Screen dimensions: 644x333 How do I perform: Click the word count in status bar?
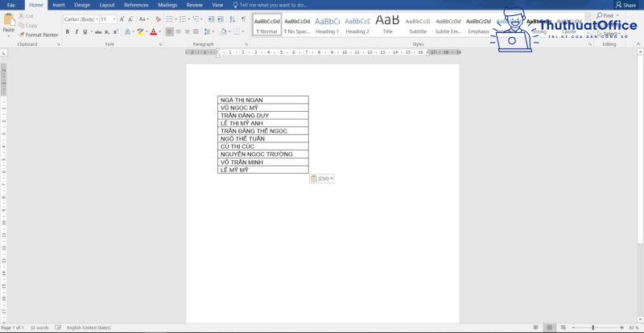pos(39,327)
